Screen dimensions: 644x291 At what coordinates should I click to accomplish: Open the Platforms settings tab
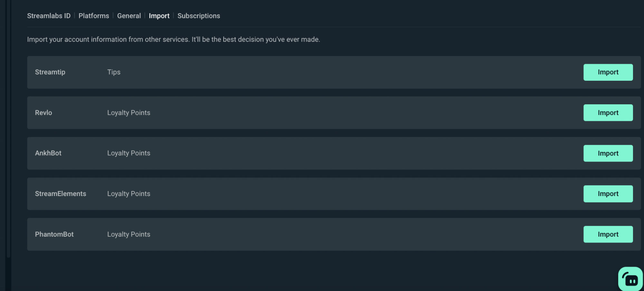pos(94,15)
